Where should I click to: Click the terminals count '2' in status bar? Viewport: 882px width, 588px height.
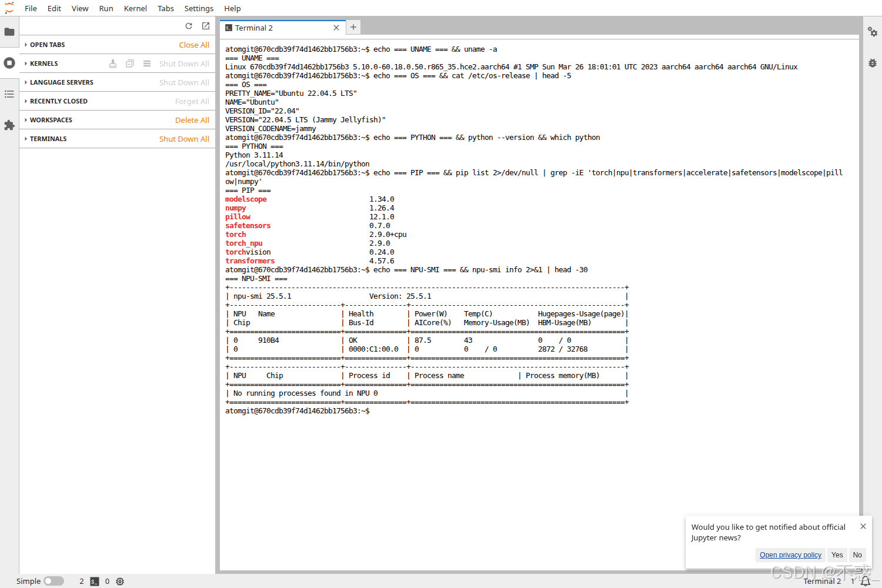[x=82, y=582]
